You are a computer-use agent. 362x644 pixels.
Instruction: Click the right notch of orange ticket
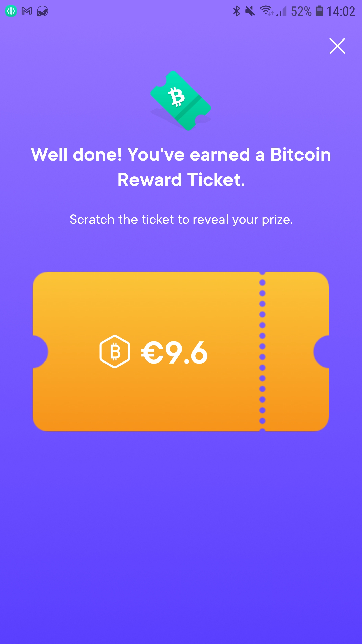pos(322,351)
